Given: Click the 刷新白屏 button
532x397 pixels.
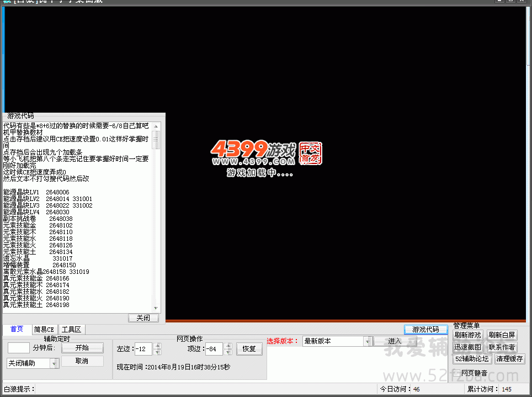Looking at the screenshot, I should pyautogui.click(x=502, y=335).
